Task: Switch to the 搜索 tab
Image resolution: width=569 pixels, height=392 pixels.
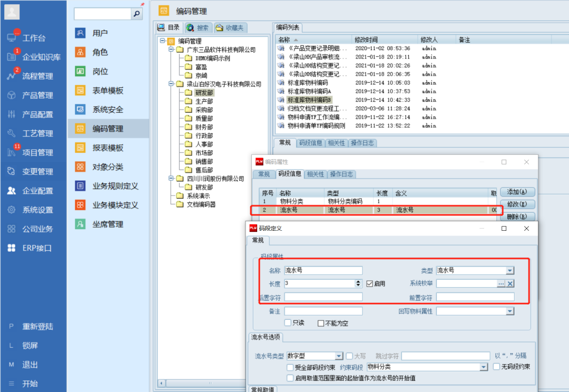Action: 198,27
